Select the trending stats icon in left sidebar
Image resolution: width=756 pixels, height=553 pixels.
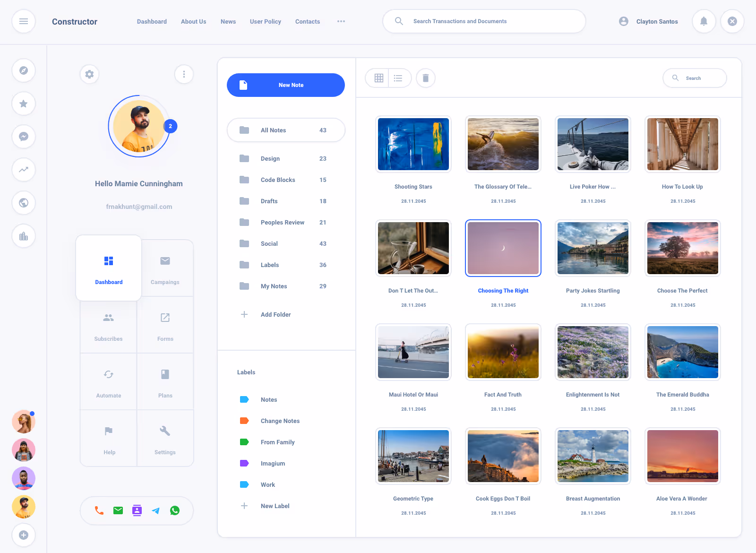point(24,170)
